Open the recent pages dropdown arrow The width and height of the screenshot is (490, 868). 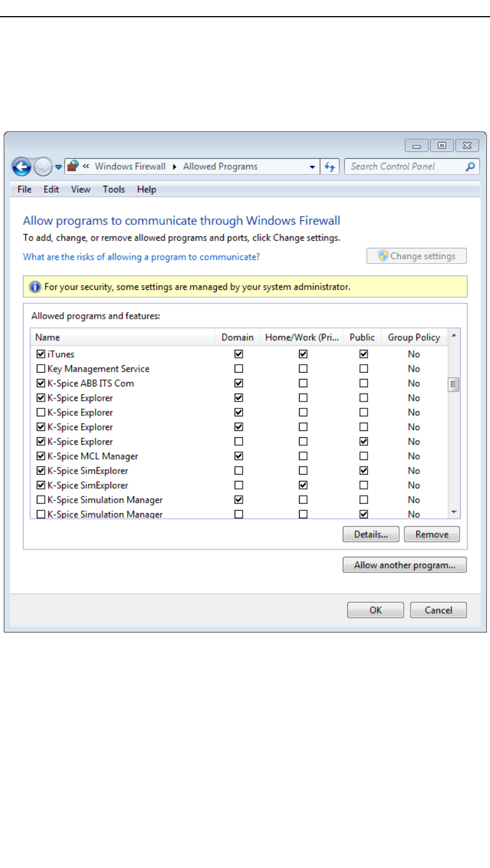[58, 167]
